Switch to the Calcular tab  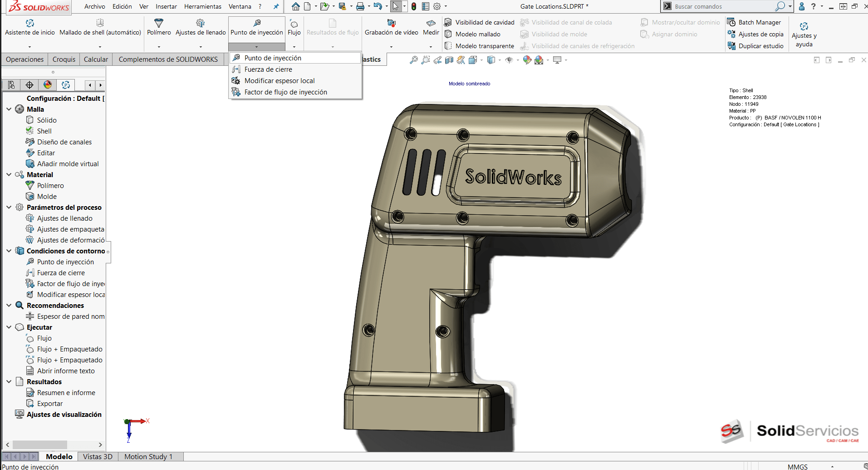tap(96, 59)
